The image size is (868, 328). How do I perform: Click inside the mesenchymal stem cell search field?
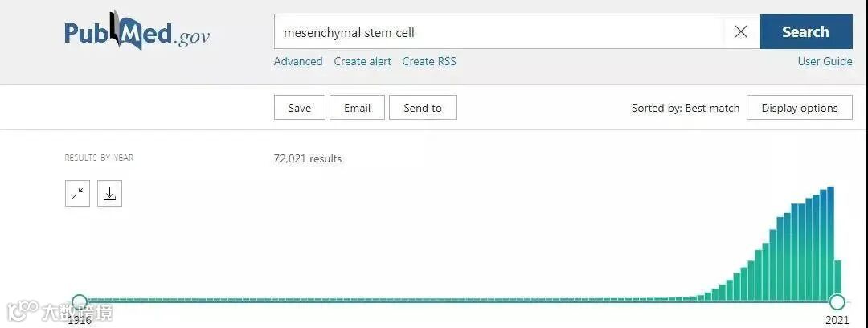coord(498,32)
